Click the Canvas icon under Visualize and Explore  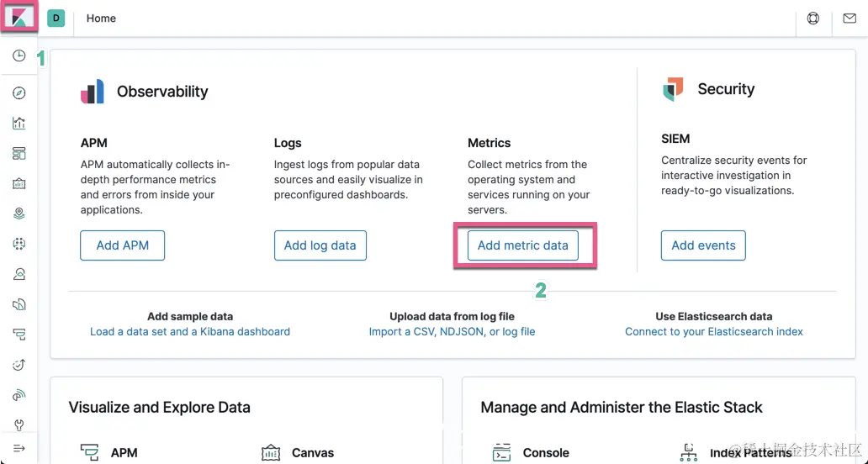pos(271,452)
